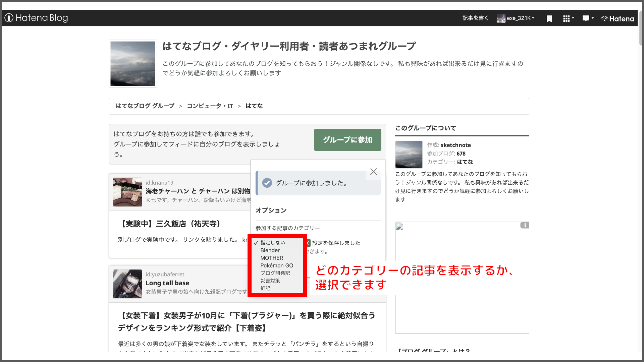Open the services grid menu icon
This screenshot has width=644, height=362.
[x=568, y=18]
